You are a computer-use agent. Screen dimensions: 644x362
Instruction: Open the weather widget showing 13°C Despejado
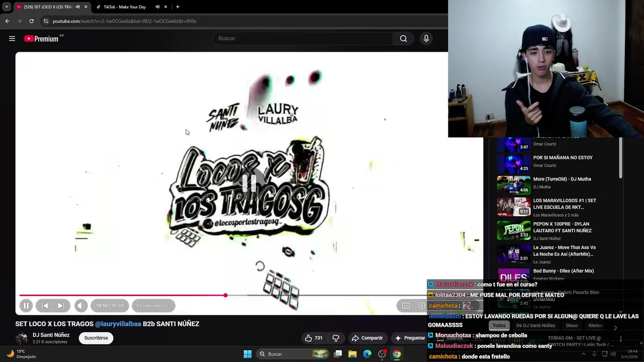click(x=21, y=354)
